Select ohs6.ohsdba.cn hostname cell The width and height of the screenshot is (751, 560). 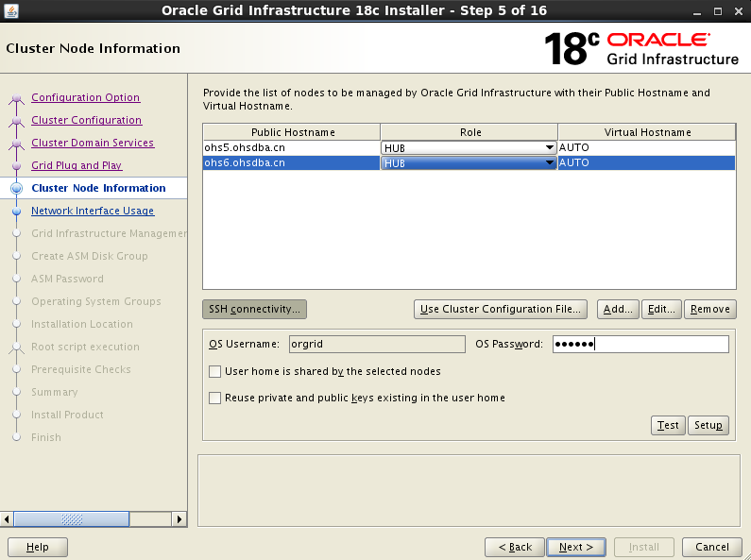tap(292, 162)
